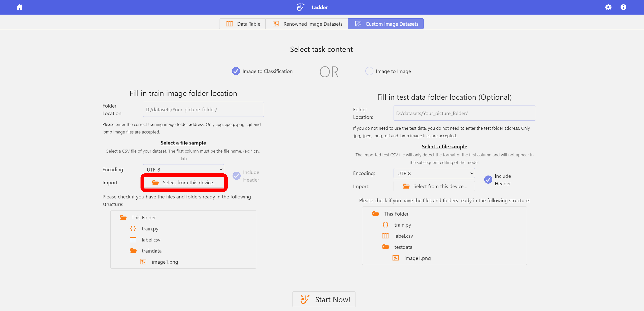Click the traindata folder icon
Screen dimensions: 644x311
click(x=133, y=251)
